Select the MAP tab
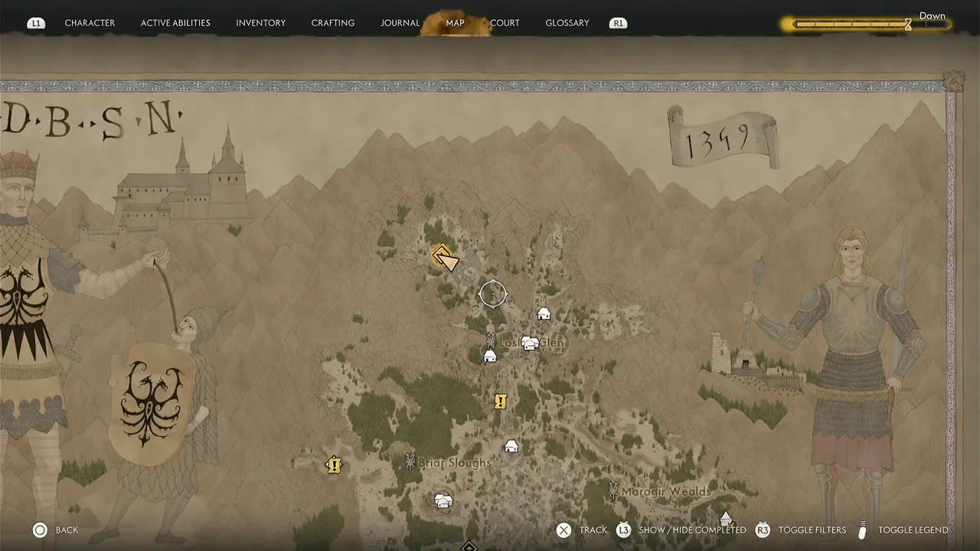Viewport: 980px width, 551px height. (x=456, y=24)
